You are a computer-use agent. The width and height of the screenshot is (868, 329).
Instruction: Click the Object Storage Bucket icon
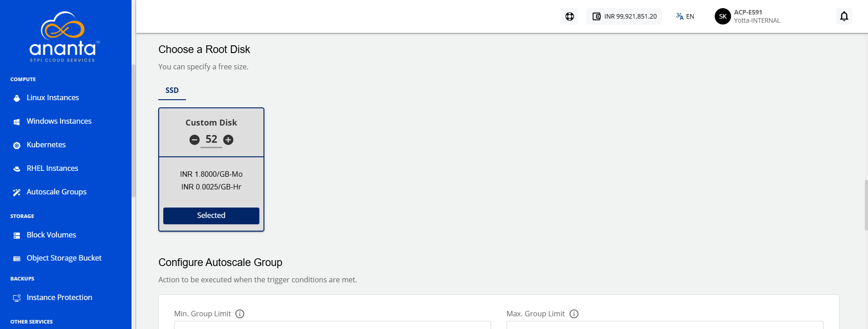[x=17, y=258]
